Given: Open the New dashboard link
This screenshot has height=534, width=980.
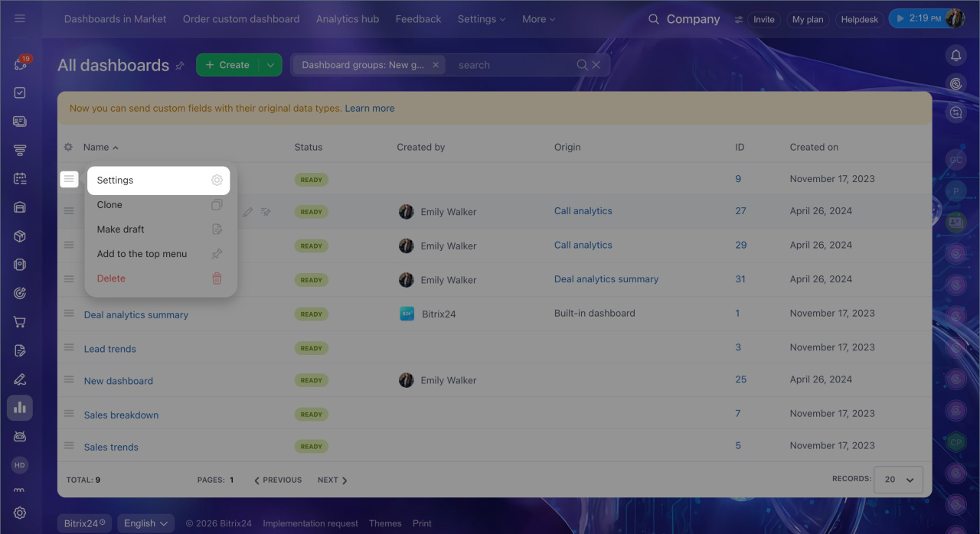Looking at the screenshot, I should 119,380.
